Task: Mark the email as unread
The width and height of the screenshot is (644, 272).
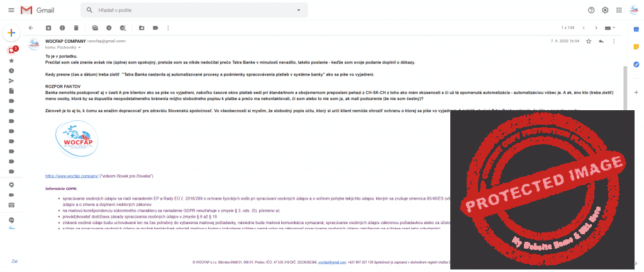Action: [x=95, y=28]
